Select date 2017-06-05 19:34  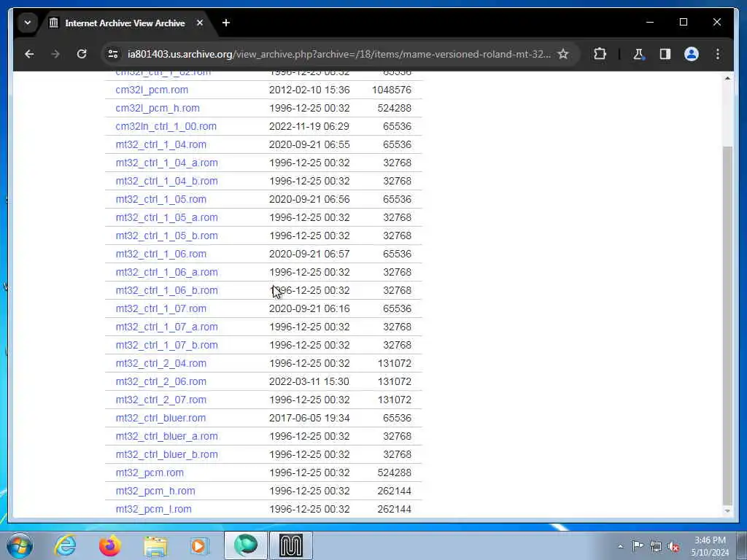click(309, 418)
